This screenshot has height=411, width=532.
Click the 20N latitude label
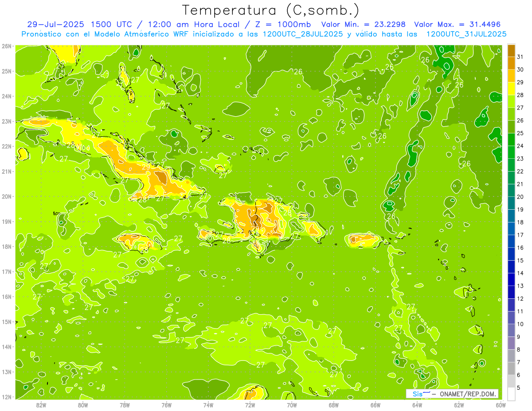(6, 196)
